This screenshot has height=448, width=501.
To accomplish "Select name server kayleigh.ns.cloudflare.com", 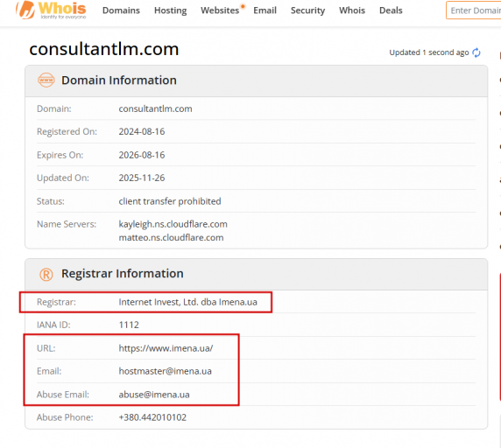I will pyautogui.click(x=173, y=224).
